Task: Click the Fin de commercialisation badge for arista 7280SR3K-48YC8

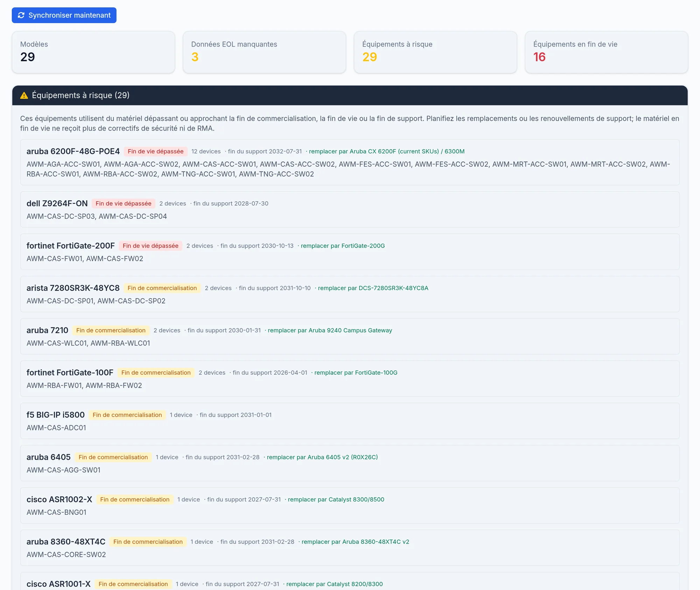Action: tap(162, 288)
